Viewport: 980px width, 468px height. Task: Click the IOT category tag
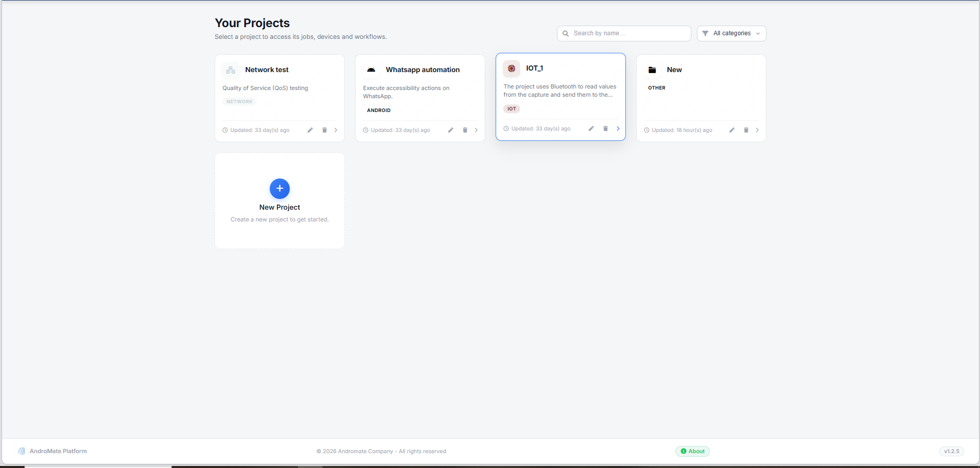(511, 109)
